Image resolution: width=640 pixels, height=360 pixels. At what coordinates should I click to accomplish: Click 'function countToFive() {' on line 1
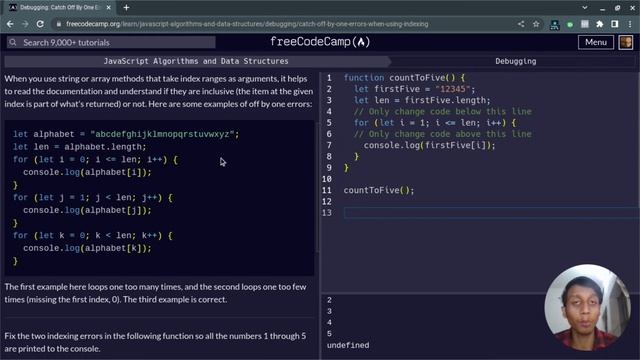404,78
